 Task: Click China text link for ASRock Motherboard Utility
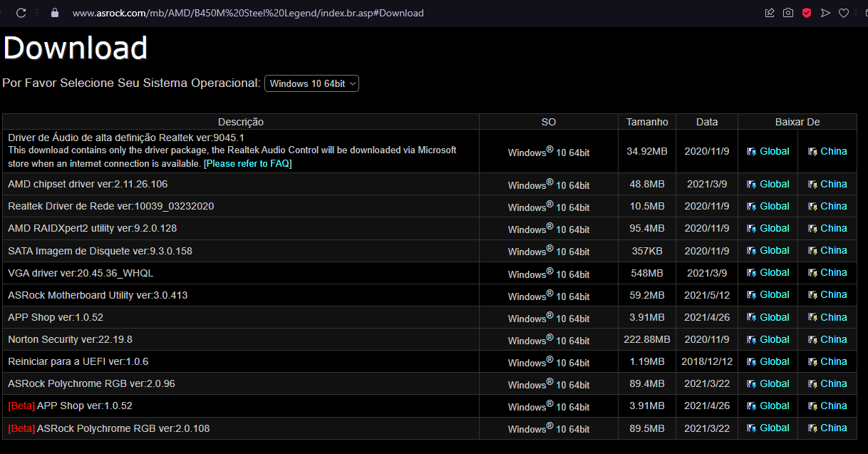(x=834, y=294)
